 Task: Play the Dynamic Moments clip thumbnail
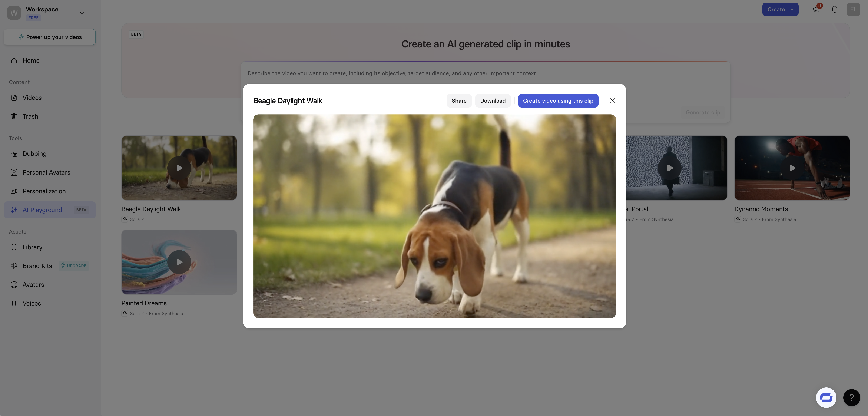[x=792, y=168]
